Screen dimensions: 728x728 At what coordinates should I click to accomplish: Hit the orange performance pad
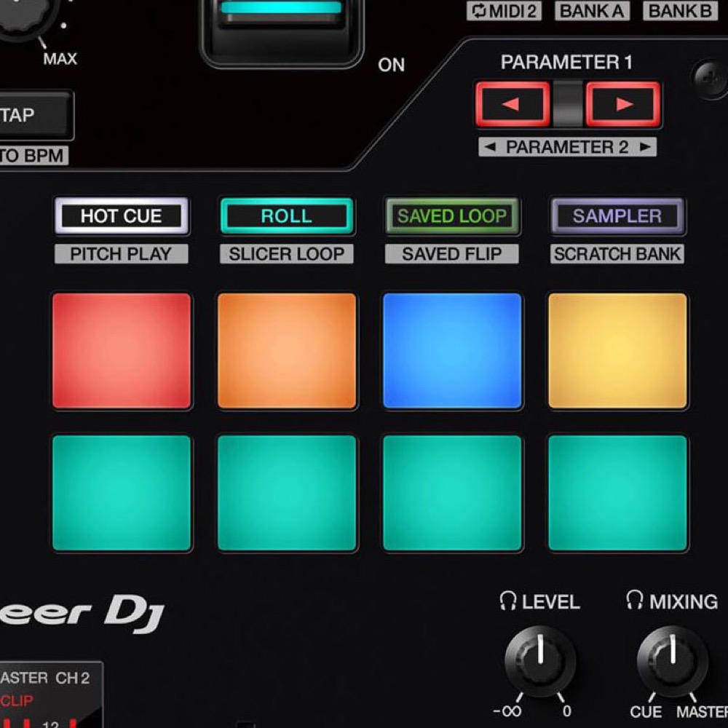[x=287, y=351]
